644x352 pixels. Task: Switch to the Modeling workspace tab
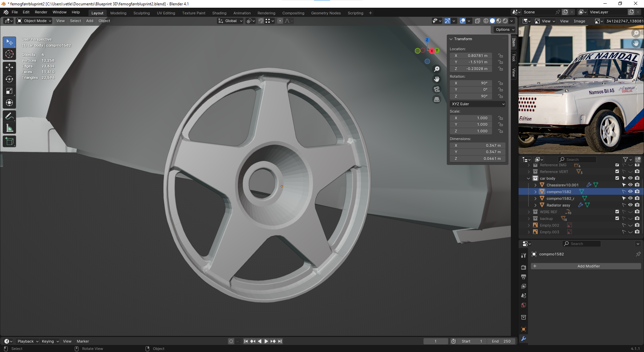pos(118,13)
